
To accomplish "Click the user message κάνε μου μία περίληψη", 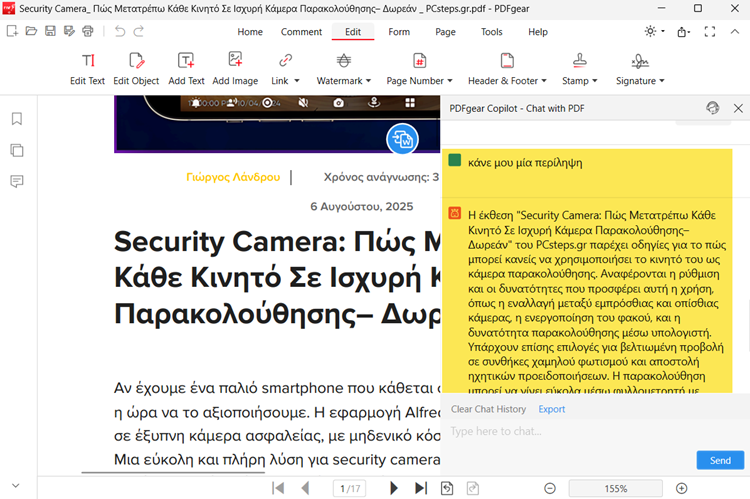I will (x=525, y=163).
